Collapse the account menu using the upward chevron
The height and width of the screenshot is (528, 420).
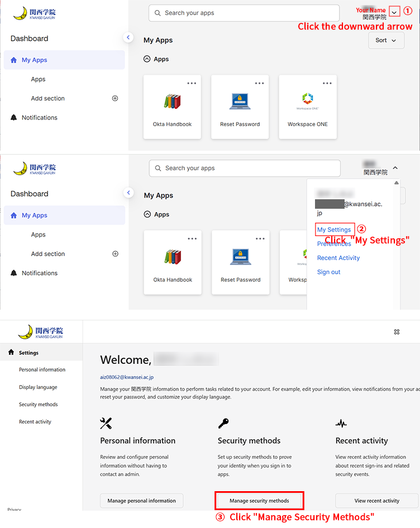(395, 167)
